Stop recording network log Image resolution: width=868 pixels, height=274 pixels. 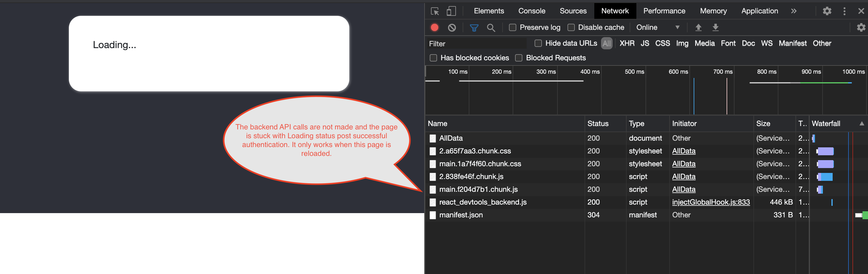(x=434, y=28)
